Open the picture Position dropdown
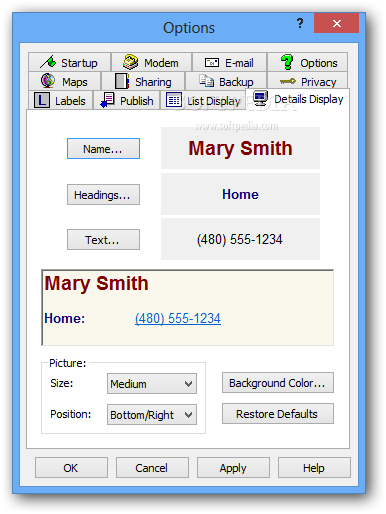This screenshot has height=514, width=386. [152, 415]
